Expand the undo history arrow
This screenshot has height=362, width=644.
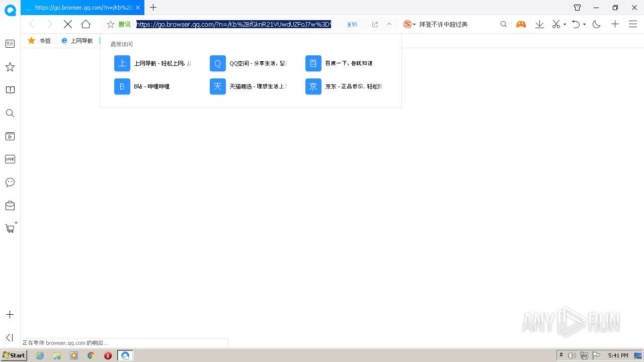tap(584, 24)
